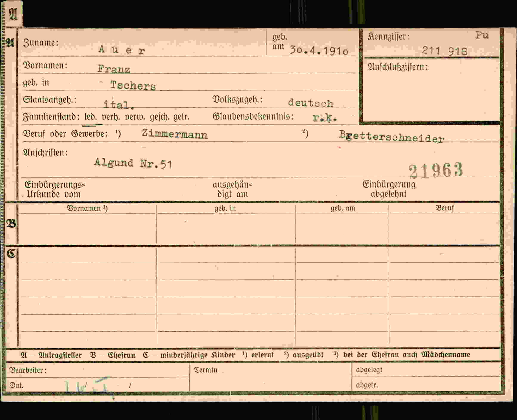Select the 'gesch.' marital status option

click(x=160, y=117)
